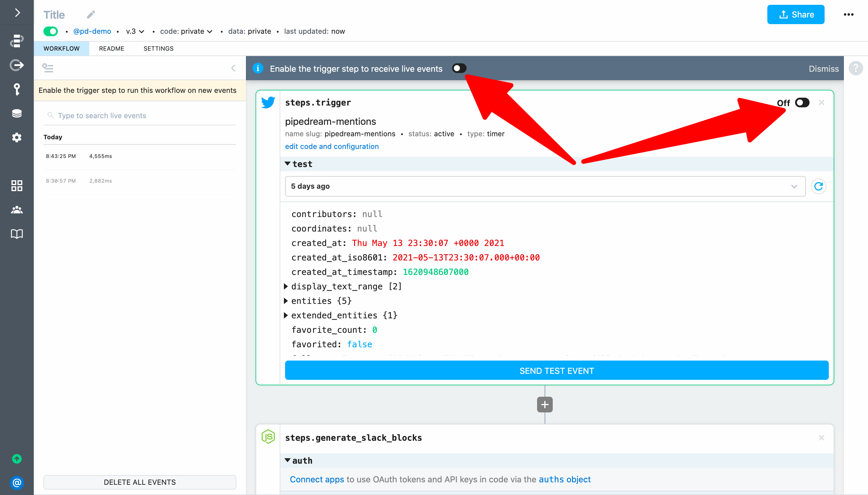Open the workflows icon in sidebar
Screen dimensions: 868x495
17,41
